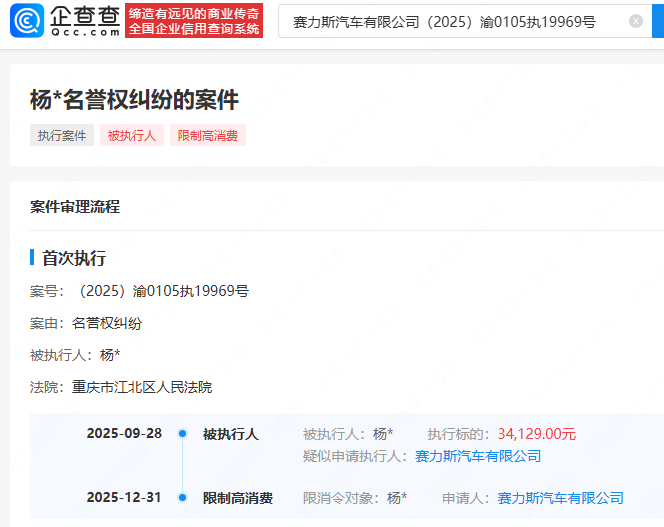664x527 pixels.
Task: Select the 限制高消费 tag under the title
Action: (208, 136)
